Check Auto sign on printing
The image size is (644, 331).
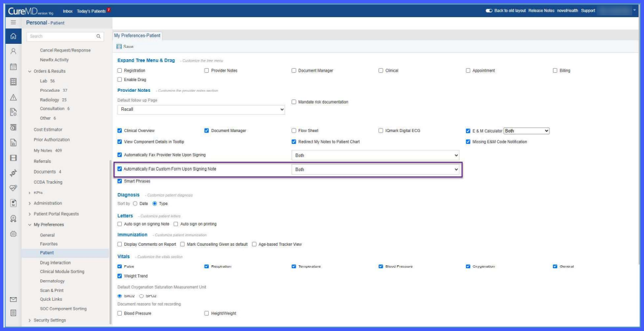click(x=176, y=224)
